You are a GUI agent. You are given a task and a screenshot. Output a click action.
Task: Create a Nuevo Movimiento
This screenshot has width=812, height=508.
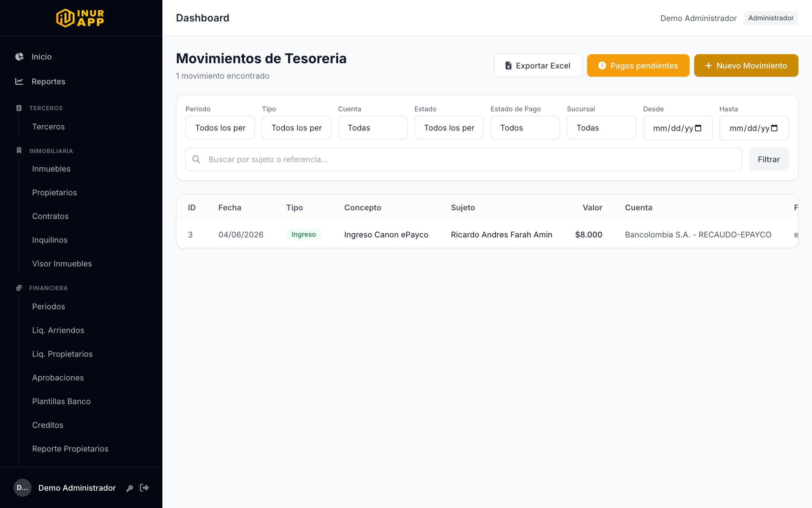point(746,65)
